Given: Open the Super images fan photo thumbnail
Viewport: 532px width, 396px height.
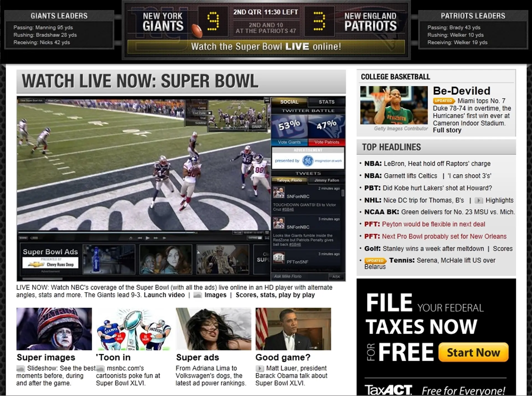Looking at the screenshot, I should click(x=54, y=329).
